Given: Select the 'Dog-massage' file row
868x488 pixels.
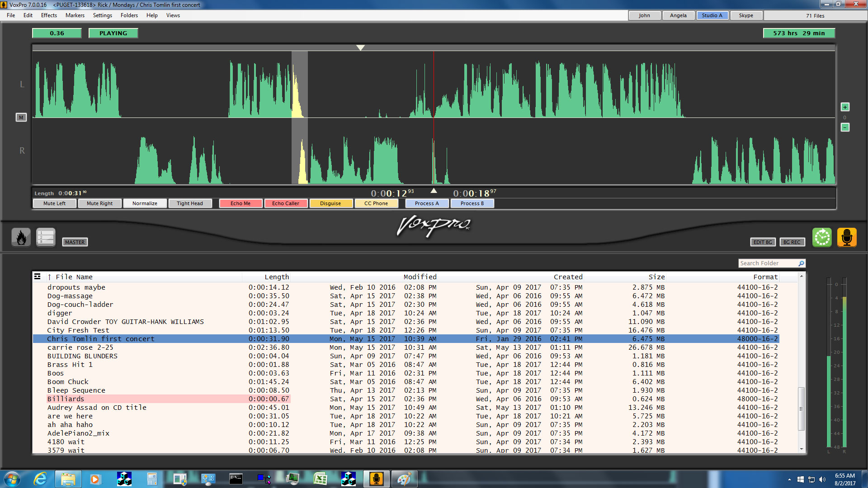Looking at the screenshot, I should (406, 296).
